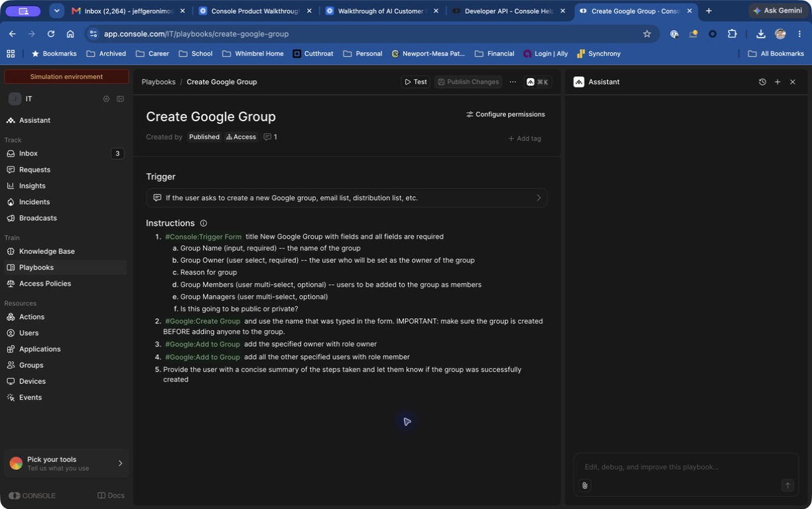Viewport: 812px width, 509px height.
Task: Bookmark this page with star icon
Action: (647, 34)
